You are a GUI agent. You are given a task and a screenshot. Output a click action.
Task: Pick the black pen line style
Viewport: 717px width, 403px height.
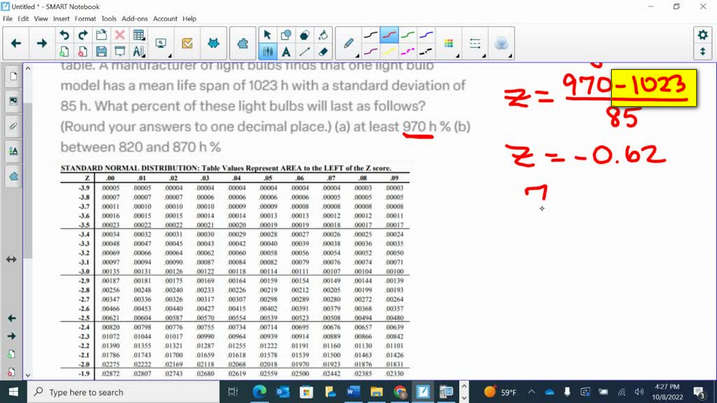click(x=371, y=35)
